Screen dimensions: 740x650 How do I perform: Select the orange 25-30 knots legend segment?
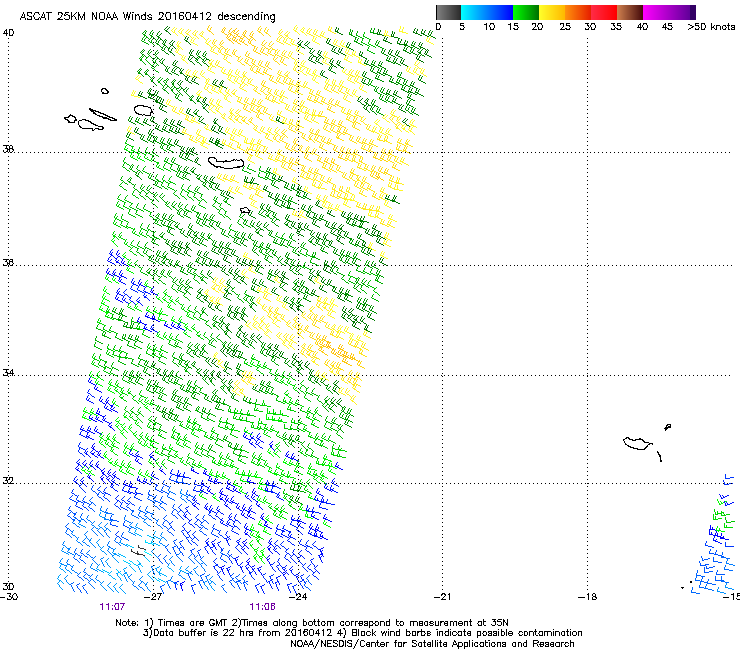tap(578, 12)
